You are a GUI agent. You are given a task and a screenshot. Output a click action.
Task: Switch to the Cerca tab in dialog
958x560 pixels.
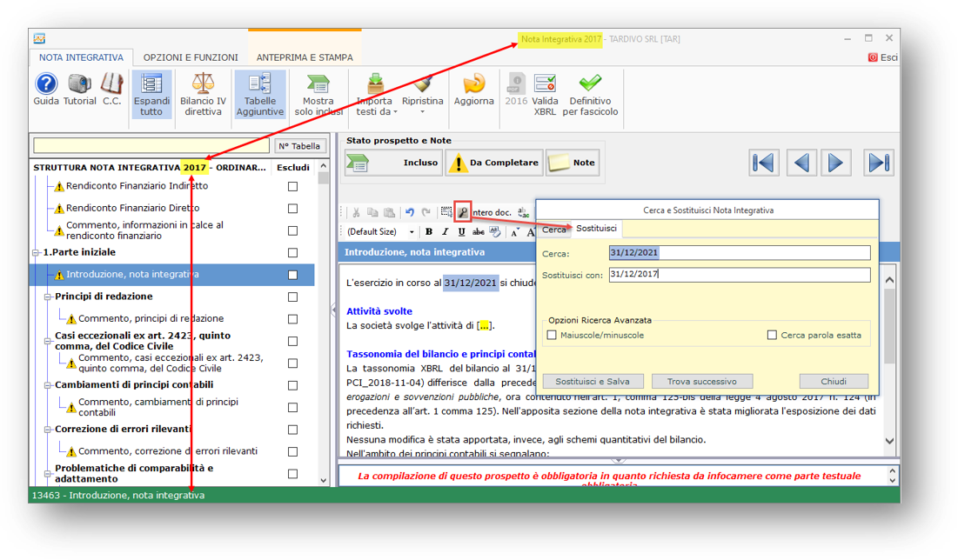coord(554,230)
